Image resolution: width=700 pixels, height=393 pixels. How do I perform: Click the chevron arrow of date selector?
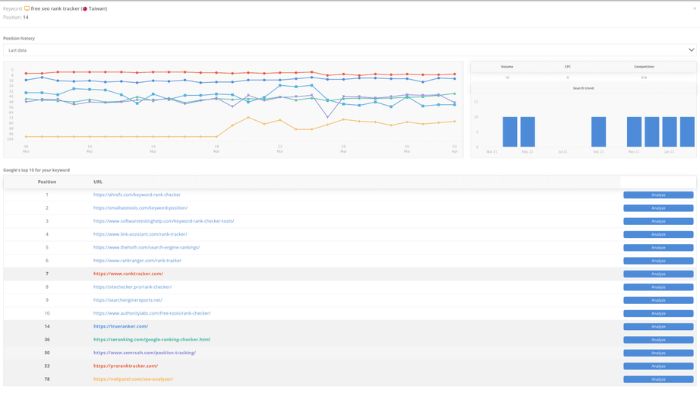691,50
